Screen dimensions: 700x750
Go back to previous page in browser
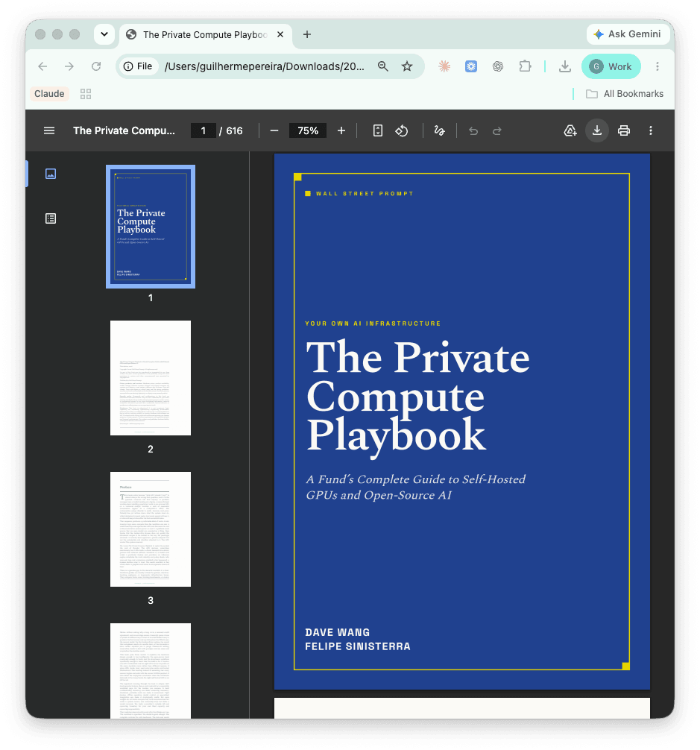(x=42, y=66)
